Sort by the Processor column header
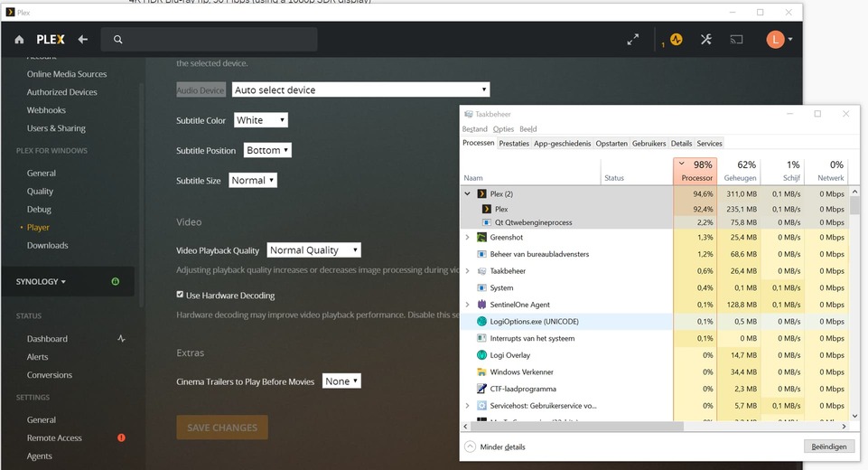This screenshot has width=868, height=470. point(695,171)
